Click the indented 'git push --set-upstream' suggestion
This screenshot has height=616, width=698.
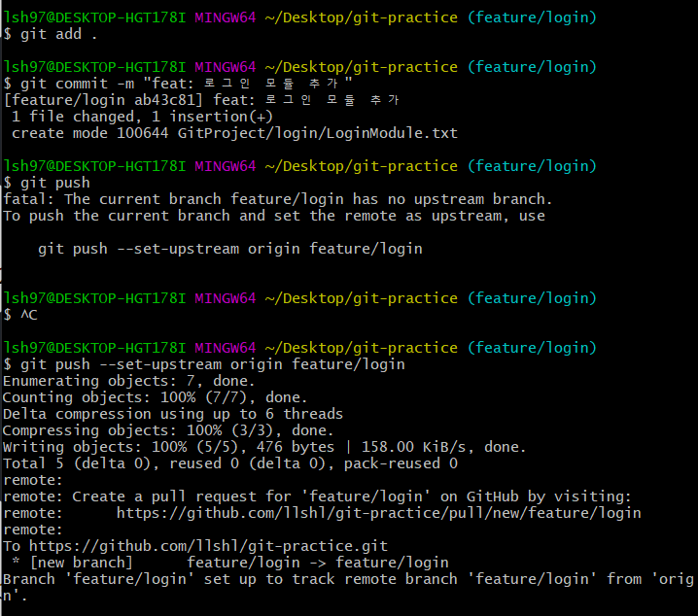pyautogui.click(x=230, y=249)
